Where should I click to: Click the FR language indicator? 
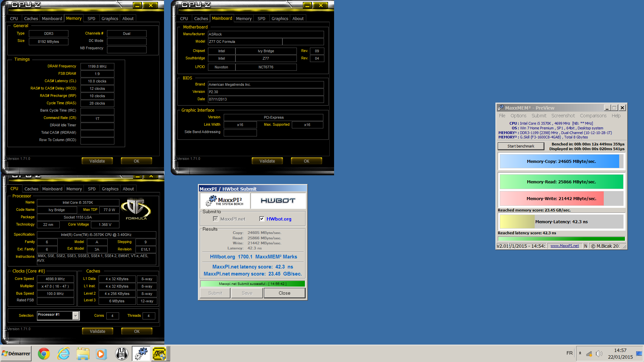tap(570, 353)
